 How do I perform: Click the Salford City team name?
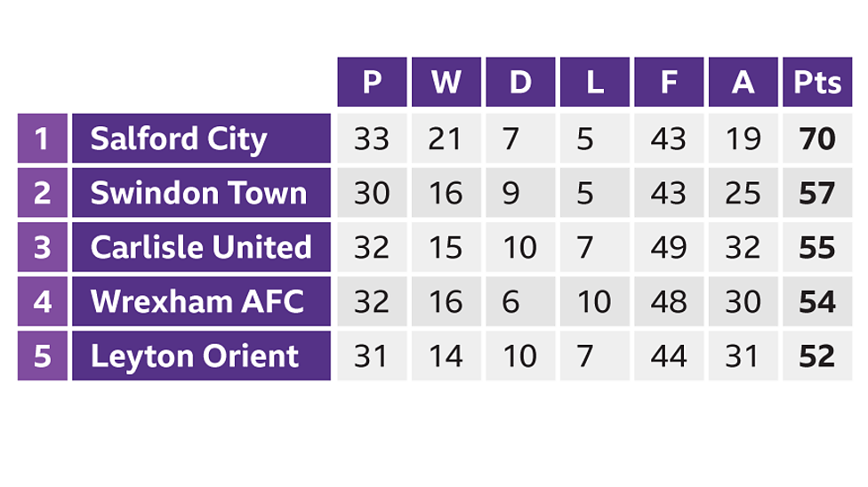click(179, 139)
